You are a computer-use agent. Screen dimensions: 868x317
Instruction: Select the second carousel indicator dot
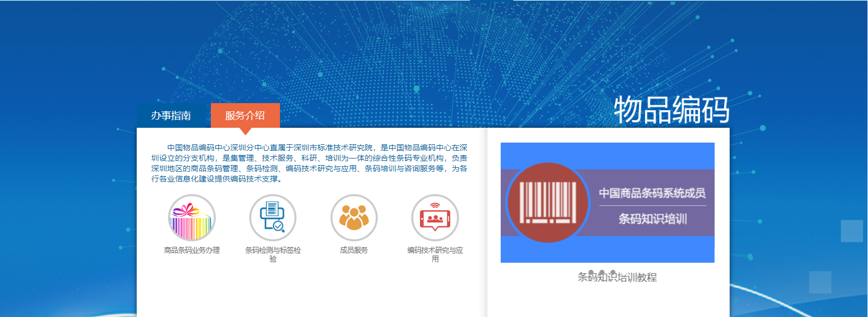click(x=602, y=273)
